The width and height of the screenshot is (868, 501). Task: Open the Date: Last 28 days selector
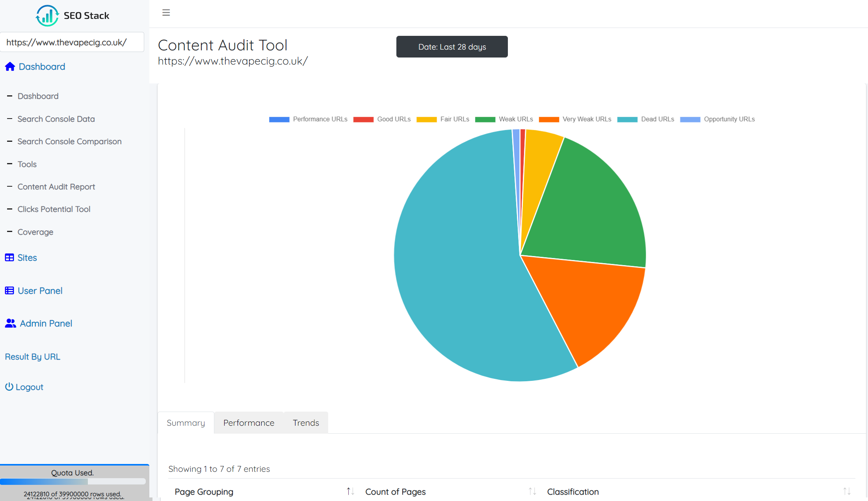[x=452, y=47]
